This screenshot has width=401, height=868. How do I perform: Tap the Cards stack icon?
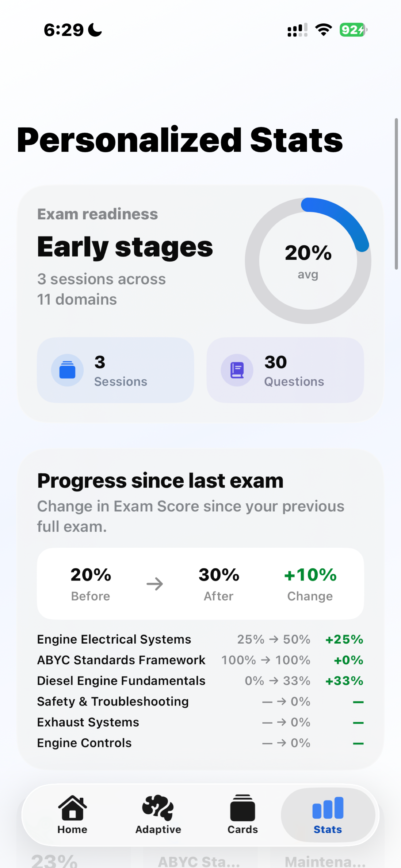242,808
